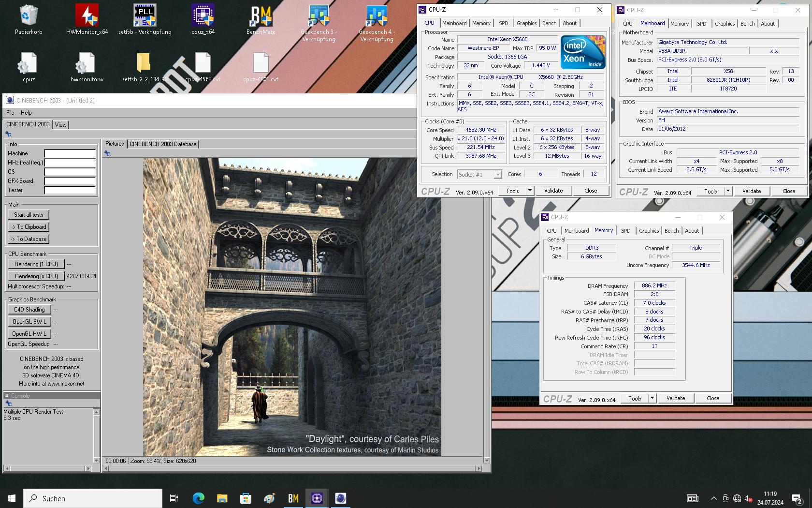Click the MHz (real freq.) input field
Screen dimensions: 812x508
pos(70,163)
